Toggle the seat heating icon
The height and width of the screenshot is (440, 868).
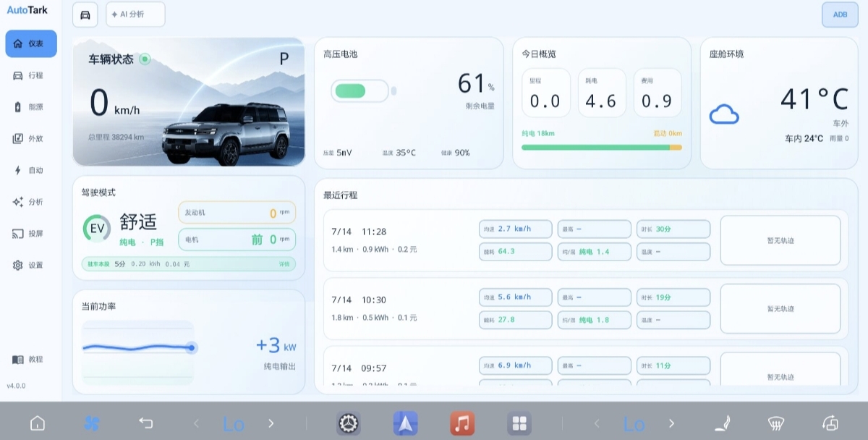(721, 423)
